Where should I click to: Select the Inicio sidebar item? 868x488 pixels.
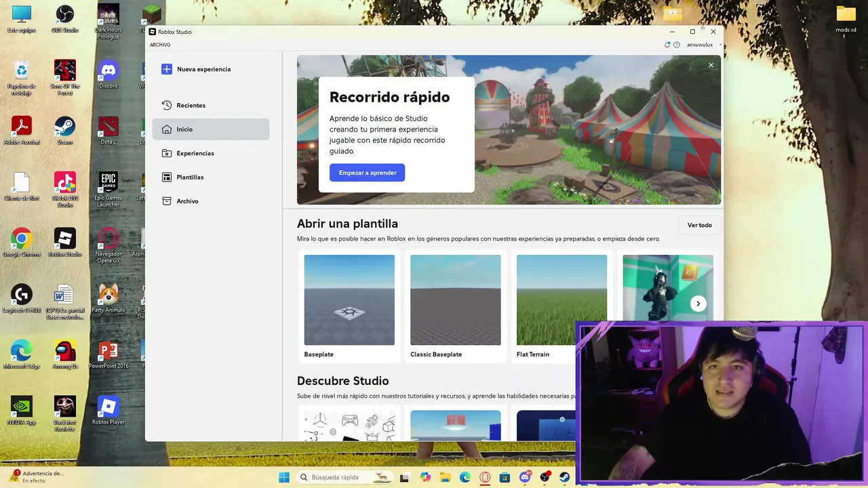coord(211,129)
